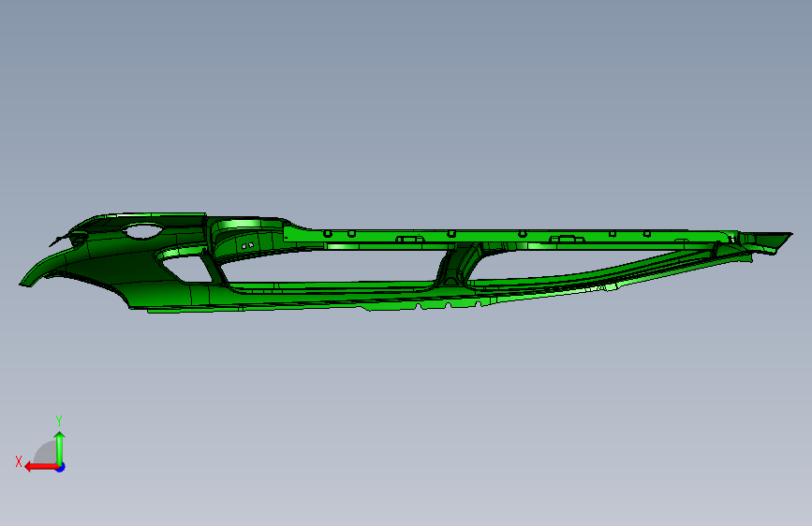
Task: Click the gray XY plane quadrant of the triad
Action: (46, 453)
